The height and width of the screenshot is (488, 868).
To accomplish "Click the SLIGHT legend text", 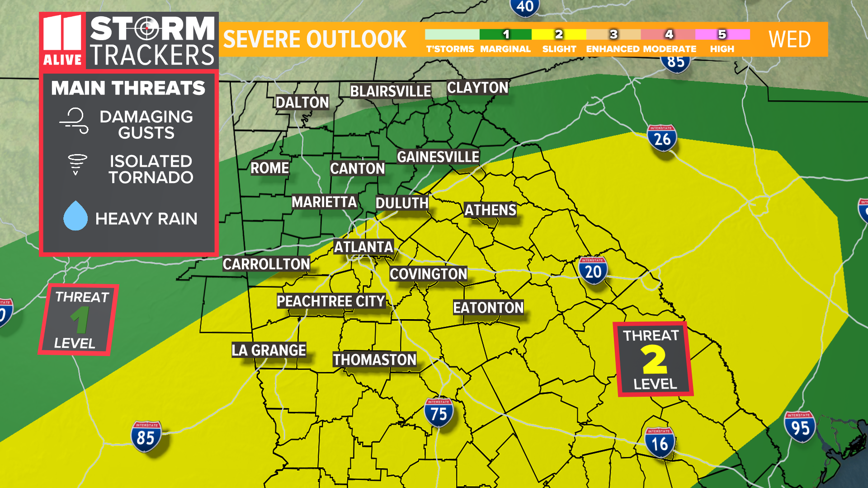I will click(559, 49).
